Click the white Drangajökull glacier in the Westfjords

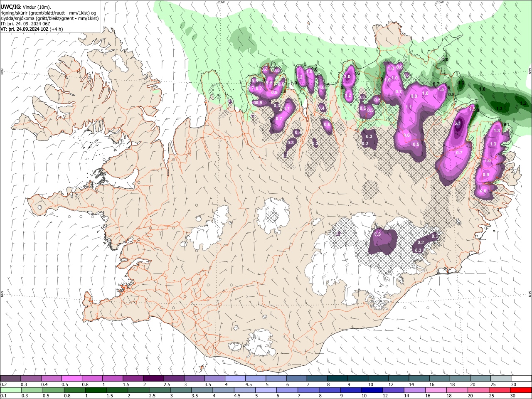(119, 62)
